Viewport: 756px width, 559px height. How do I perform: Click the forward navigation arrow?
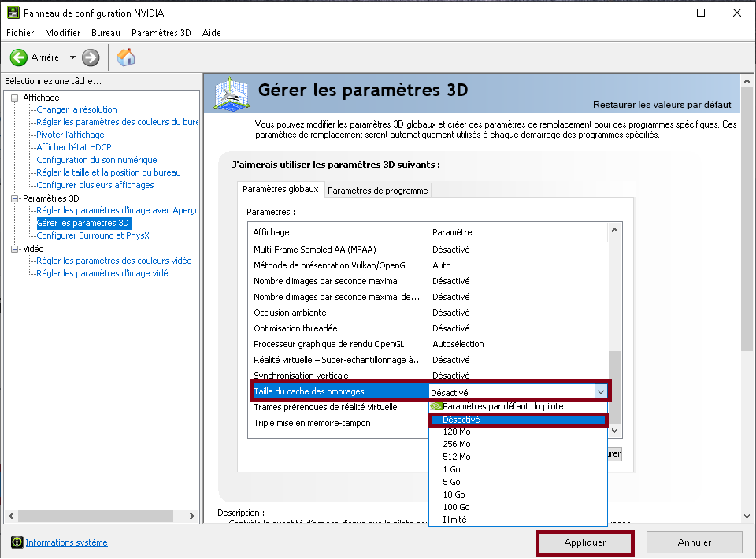tap(91, 57)
